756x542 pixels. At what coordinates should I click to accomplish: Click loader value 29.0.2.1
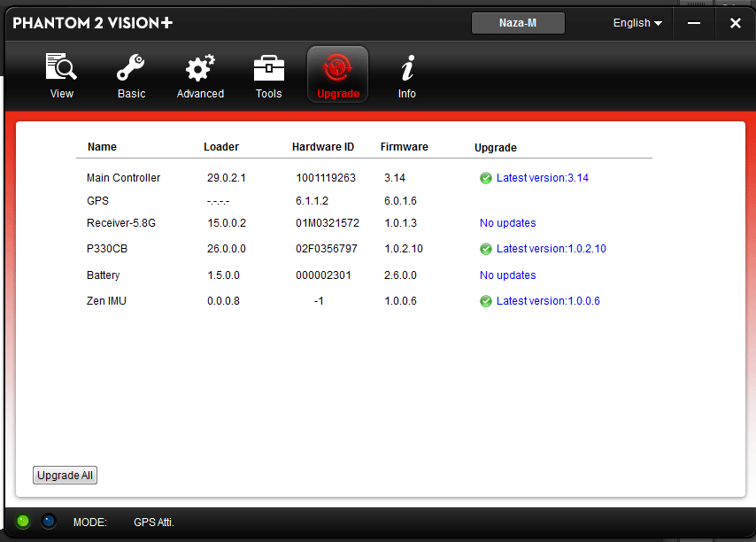pos(227,178)
